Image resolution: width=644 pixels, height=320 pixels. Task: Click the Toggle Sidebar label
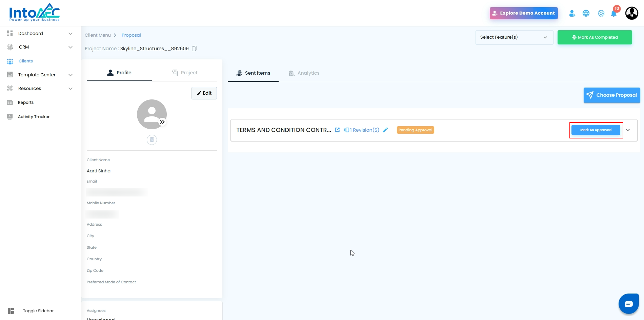[x=38, y=311]
